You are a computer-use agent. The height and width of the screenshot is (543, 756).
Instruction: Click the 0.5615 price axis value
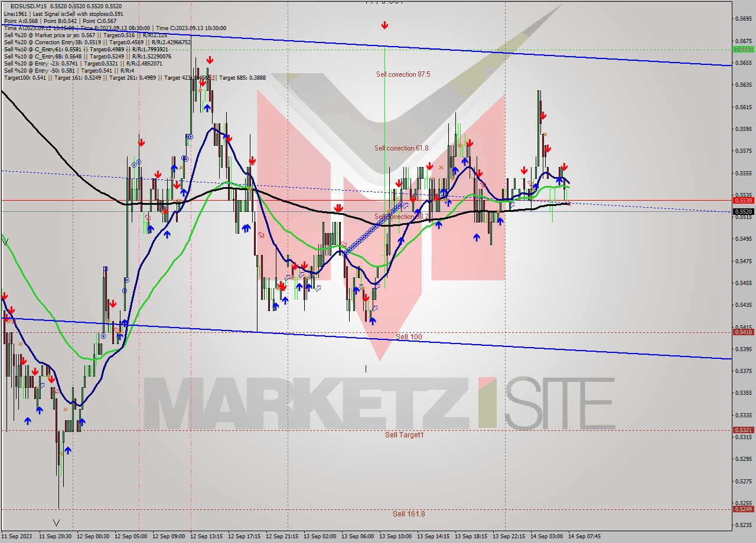click(744, 107)
